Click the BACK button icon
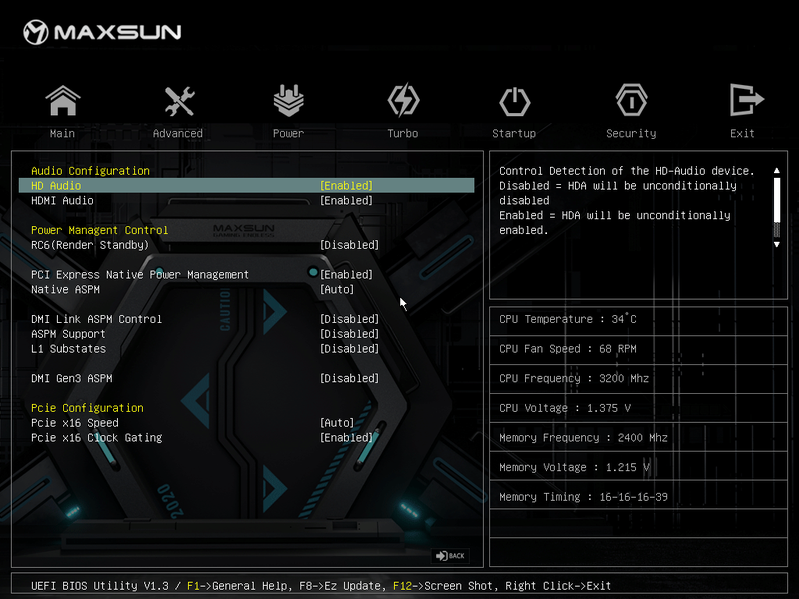This screenshot has height=599, width=799. [450, 556]
